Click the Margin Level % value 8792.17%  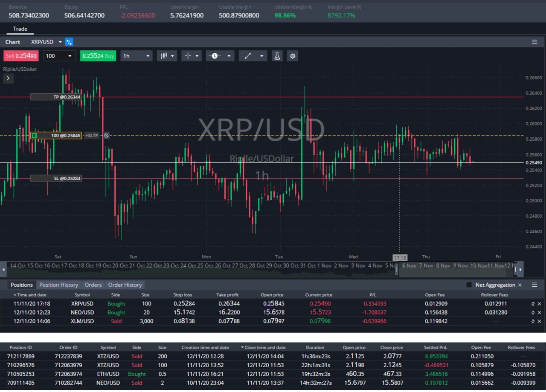coord(341,15)
